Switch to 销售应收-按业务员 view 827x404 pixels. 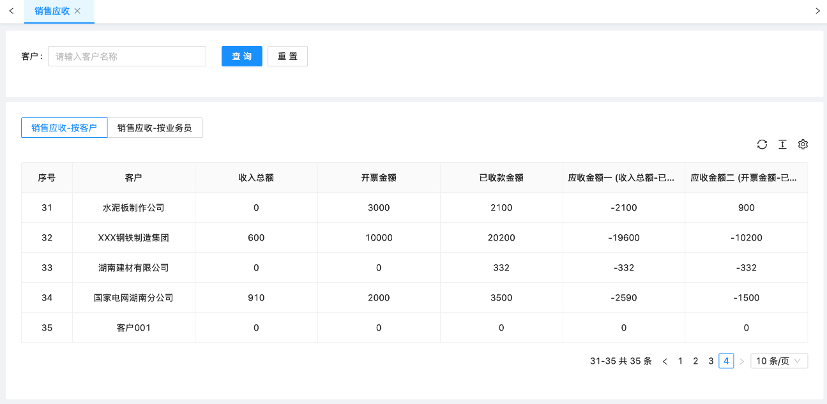[x=155, y=128]
